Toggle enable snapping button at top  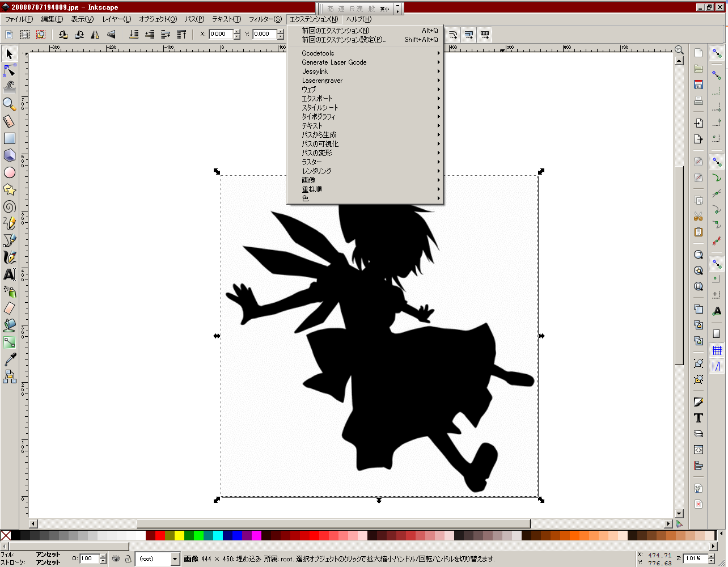(x=717, y=53)
